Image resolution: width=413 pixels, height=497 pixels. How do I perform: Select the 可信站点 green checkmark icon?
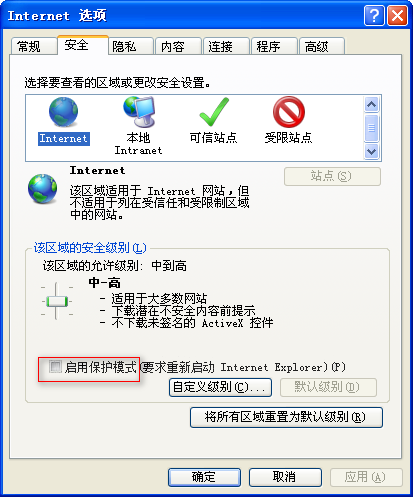(x=214, y=112)
